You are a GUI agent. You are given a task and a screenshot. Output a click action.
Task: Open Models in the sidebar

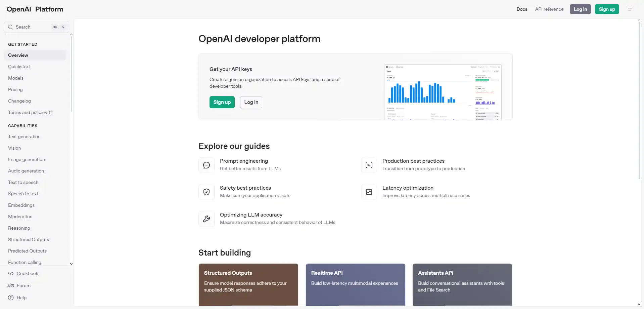click(x=16, y=78)
